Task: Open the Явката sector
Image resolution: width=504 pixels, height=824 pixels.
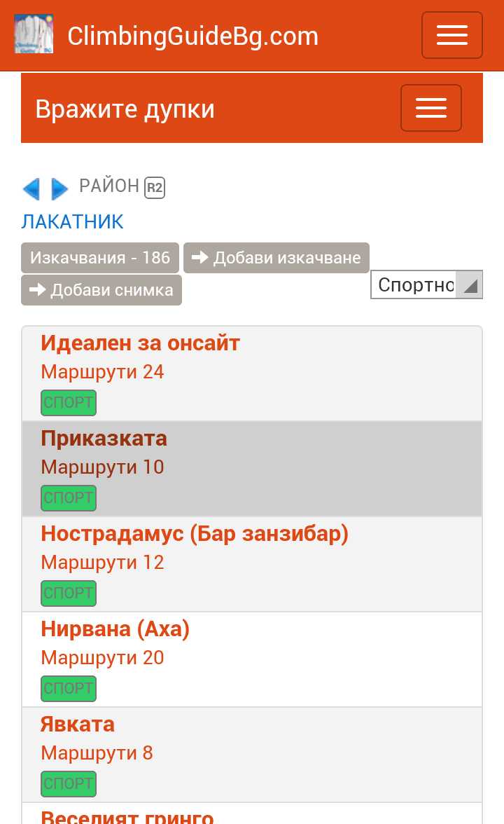Action: coord(77,725)
